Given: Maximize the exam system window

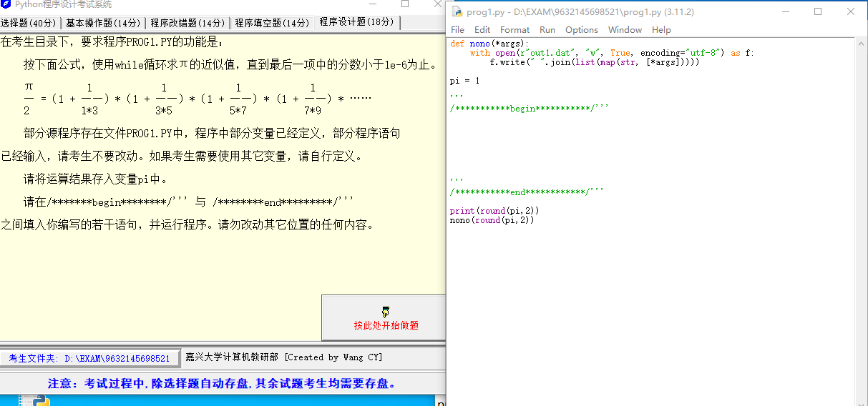Looking at the screenshot, I should 405,4.
